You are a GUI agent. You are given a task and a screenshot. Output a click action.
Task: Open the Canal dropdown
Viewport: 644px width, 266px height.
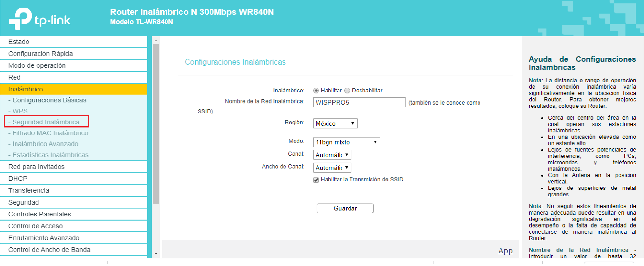pyautogui.click(x=332, y=155)
